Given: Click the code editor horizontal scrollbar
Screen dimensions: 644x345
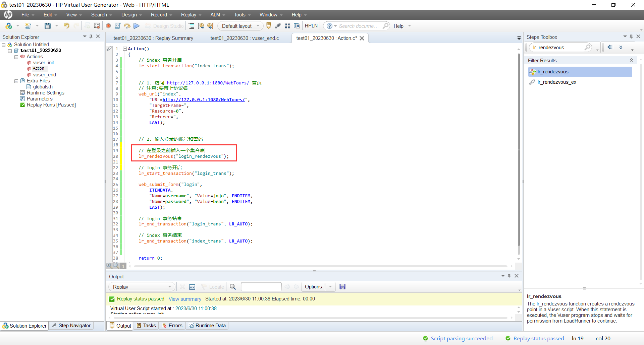Looking at the screenshot, I should [x=320, y=266].
